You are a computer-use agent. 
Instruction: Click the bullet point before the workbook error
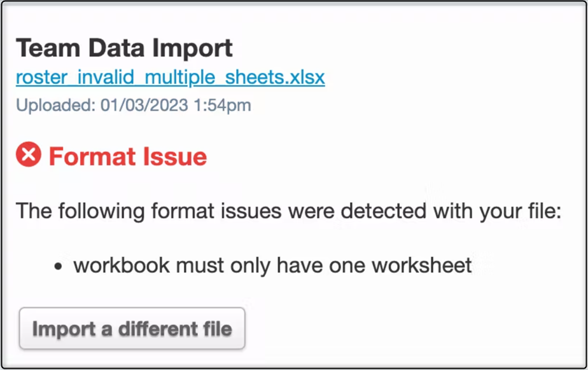(x=59, y=266)
